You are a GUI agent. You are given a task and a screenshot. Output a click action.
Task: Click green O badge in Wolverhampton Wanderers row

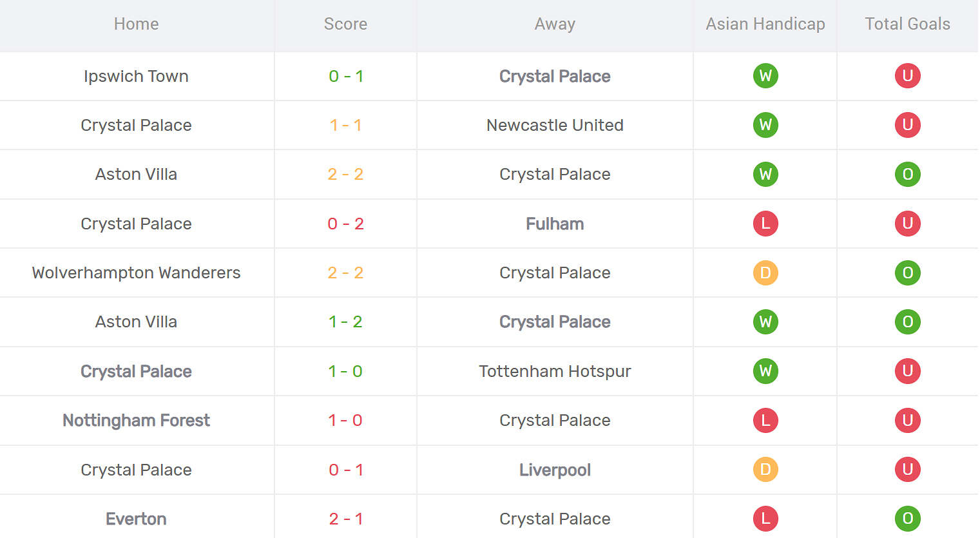pos(907,273)
